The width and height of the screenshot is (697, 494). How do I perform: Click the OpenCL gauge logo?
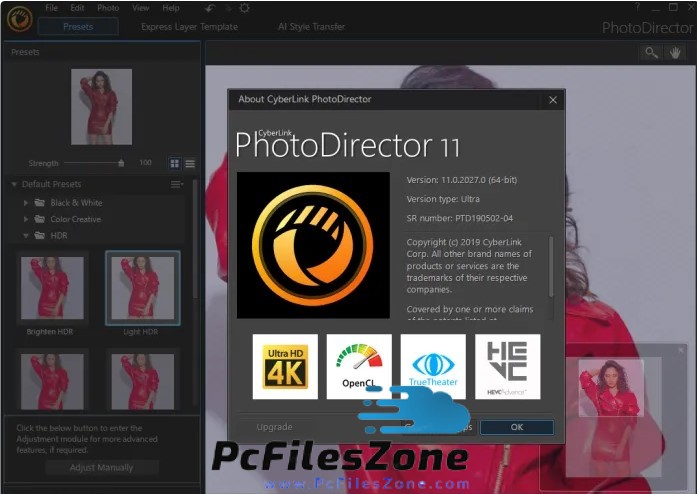pyautogui.click(x=359, y=367)
